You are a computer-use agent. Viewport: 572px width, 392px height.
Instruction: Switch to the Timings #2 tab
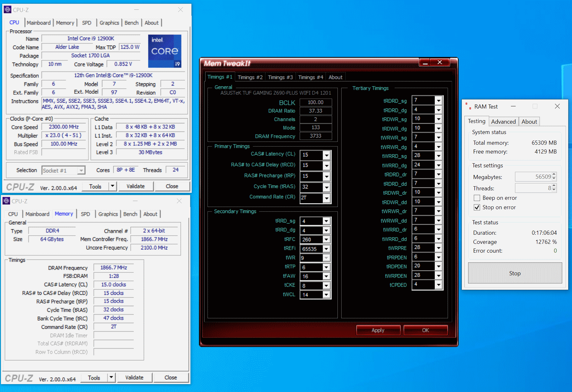point(250,77)
